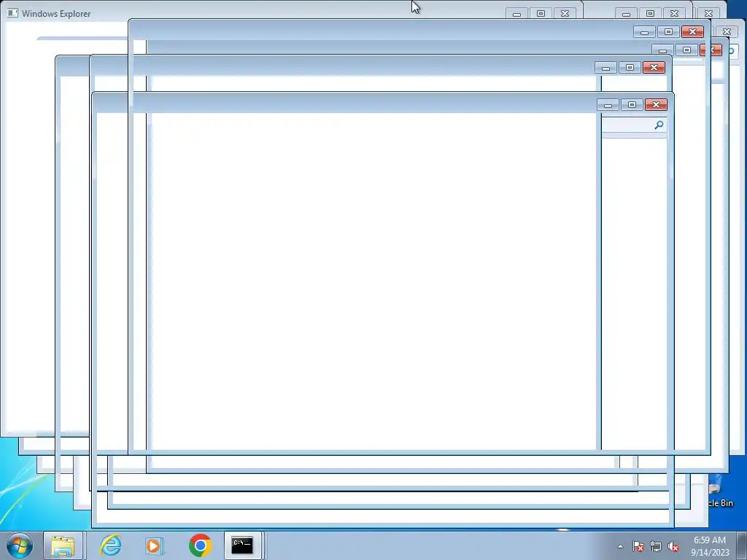747x560 pixels.
Task: Close the window titled Windows Explorer
Action: coord(565,14)
